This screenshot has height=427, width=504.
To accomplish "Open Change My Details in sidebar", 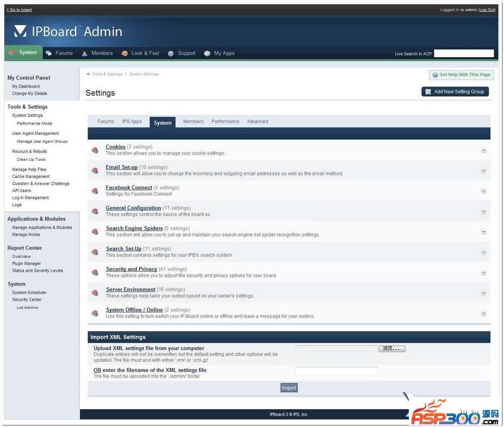I will pyautogui.click(x=29, y=94).
